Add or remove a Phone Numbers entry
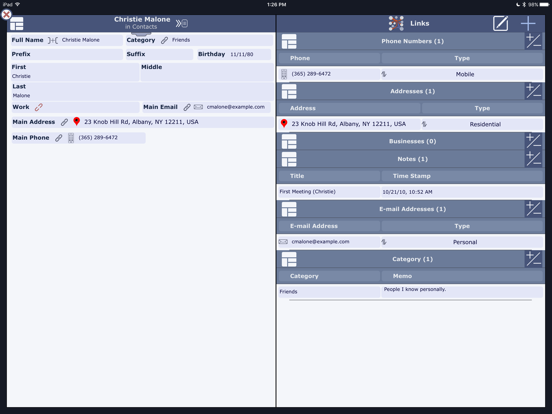This screenshot has height=414, width=552. [533, 41]
